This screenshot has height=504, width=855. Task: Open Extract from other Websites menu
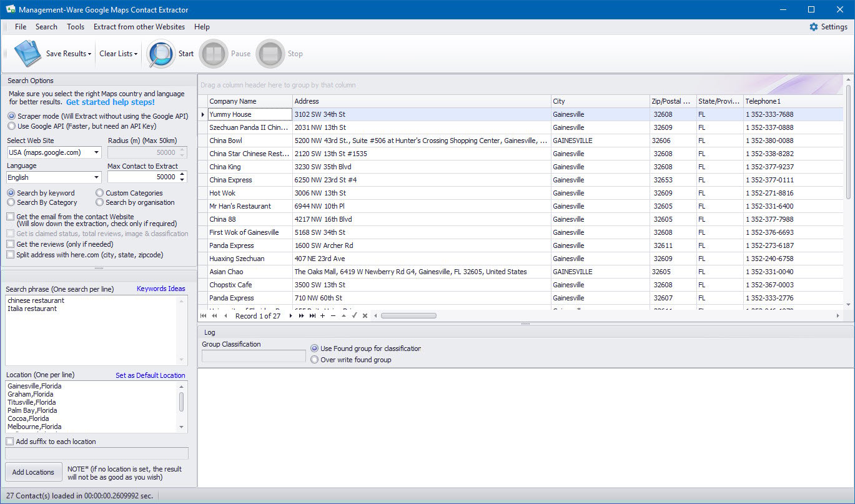139,27
